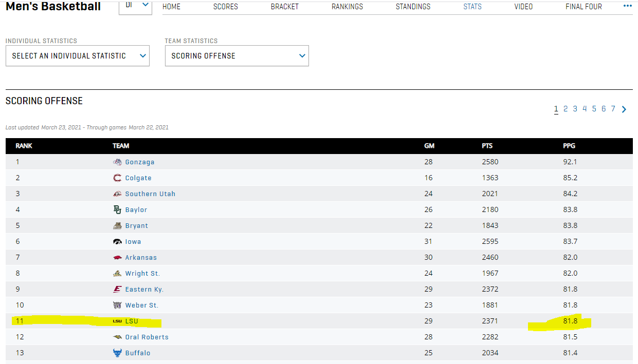Open the three-dot more menu in navigation
Screen dimensions: 638x364
pos(627,6)
